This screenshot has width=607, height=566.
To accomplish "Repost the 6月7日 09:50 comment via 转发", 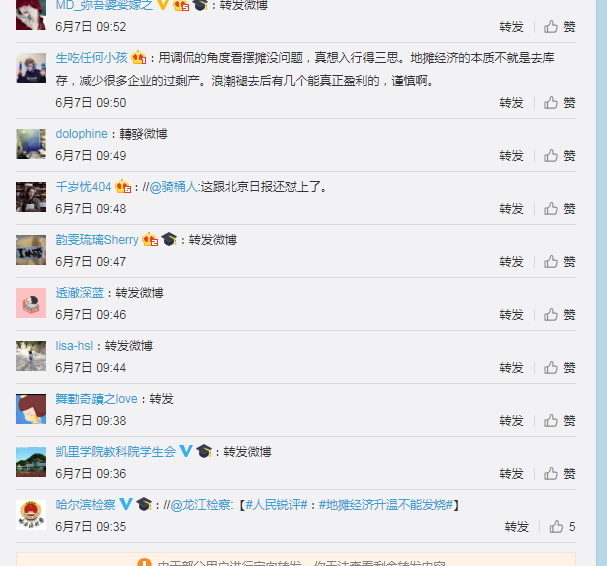I will (x=511, y=103).
